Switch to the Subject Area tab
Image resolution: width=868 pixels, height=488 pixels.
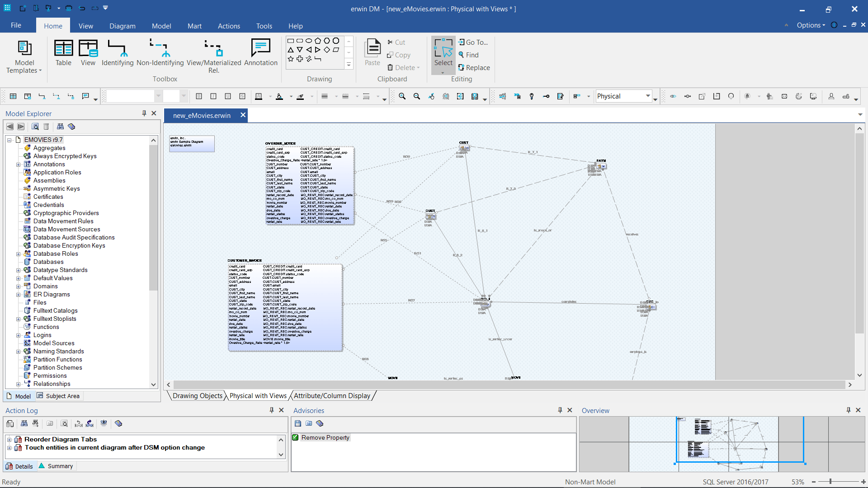pos(58,396)
